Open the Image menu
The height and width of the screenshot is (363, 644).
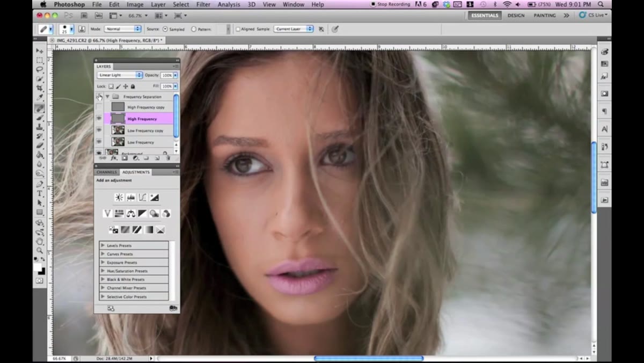135,4
